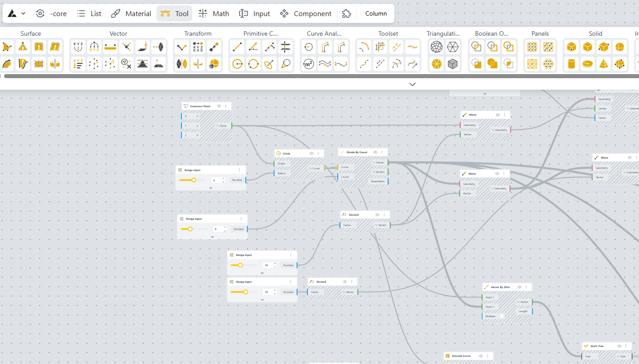Viewport: 639px width, 364px height.
Task: Toggle eye on Vector By 2Pnt node
Action: point(520,287)
